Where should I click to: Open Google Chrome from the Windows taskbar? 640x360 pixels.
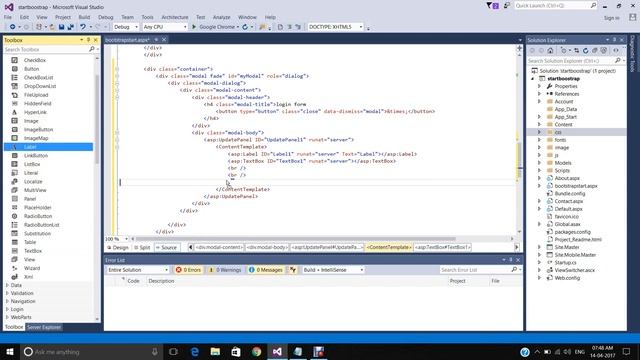click(x=256, y=351)
